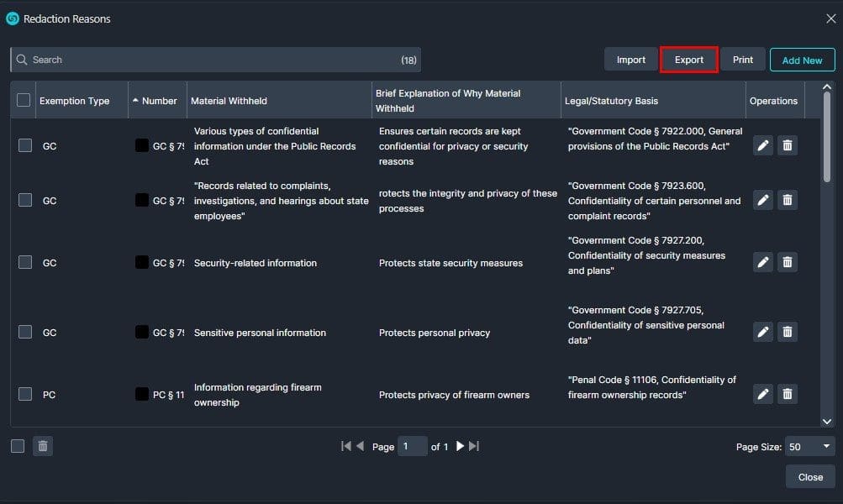Click the bulk delete trash icon at the bottom
843x504 pixels.
coord(43,446)
